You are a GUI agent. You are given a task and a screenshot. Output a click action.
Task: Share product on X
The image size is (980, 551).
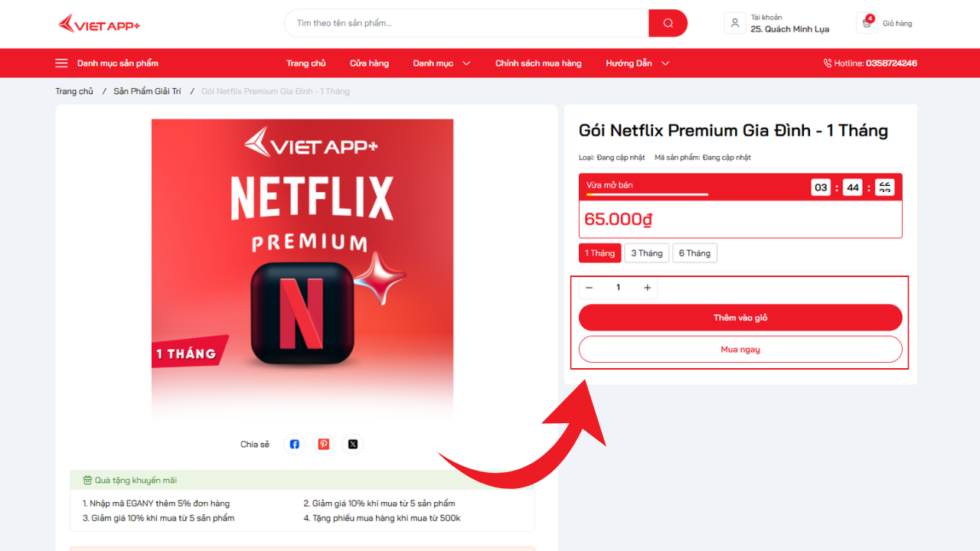coord(353,444)
